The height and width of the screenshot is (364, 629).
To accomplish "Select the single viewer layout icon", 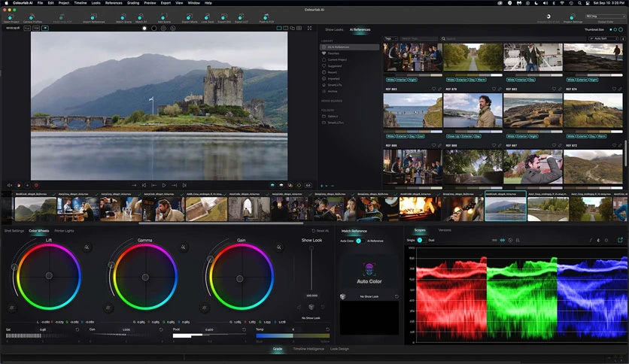I will click(279, 28).
